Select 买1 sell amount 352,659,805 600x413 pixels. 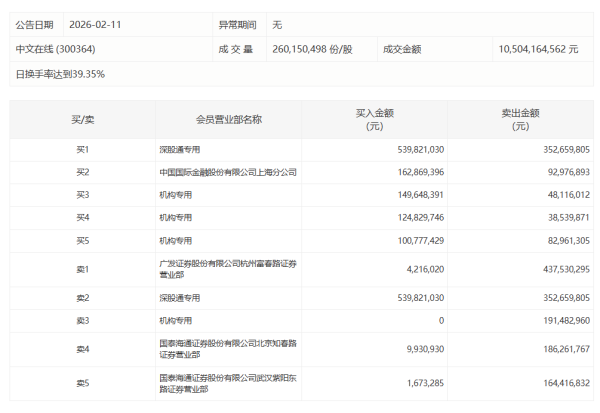pyautogui.click(x=566, y=150)
